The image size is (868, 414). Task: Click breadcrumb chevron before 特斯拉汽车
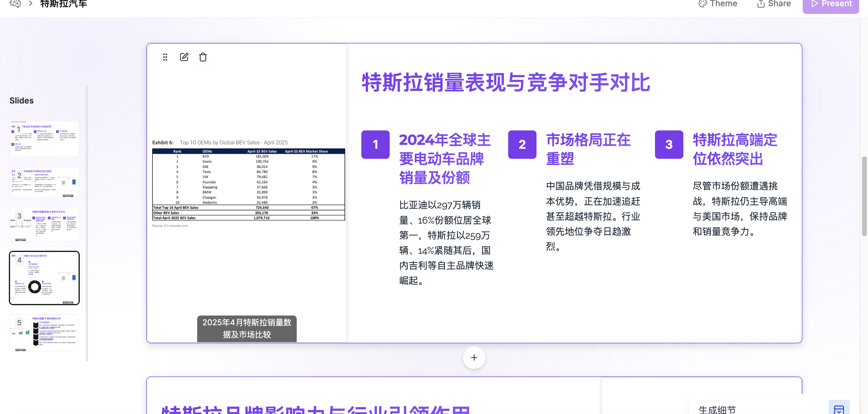click(31, 4)
